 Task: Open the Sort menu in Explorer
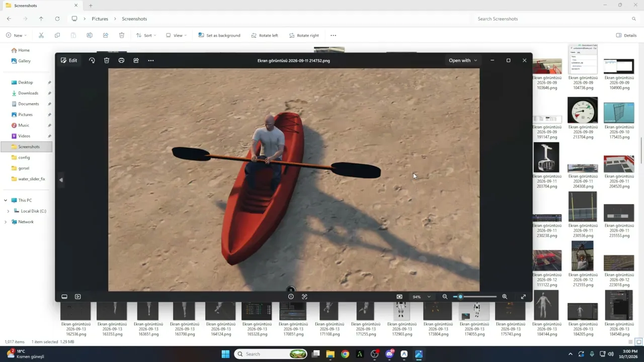click(x=146, y=35)
